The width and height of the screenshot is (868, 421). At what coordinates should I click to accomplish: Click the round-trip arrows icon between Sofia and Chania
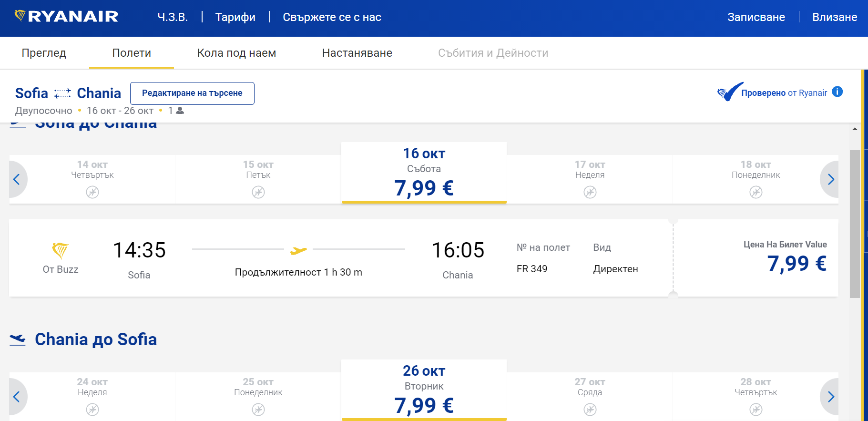pyautogui.click(x=62, y=93)
